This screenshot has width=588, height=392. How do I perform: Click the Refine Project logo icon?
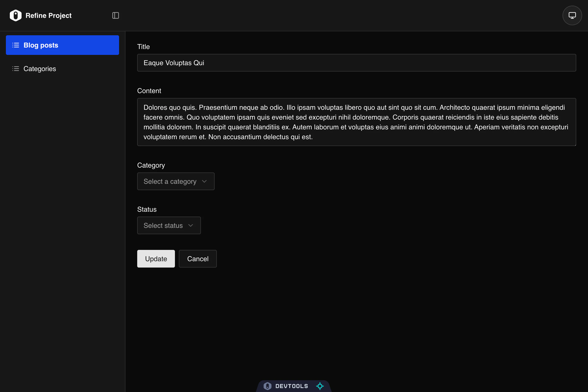coord(15,15)
